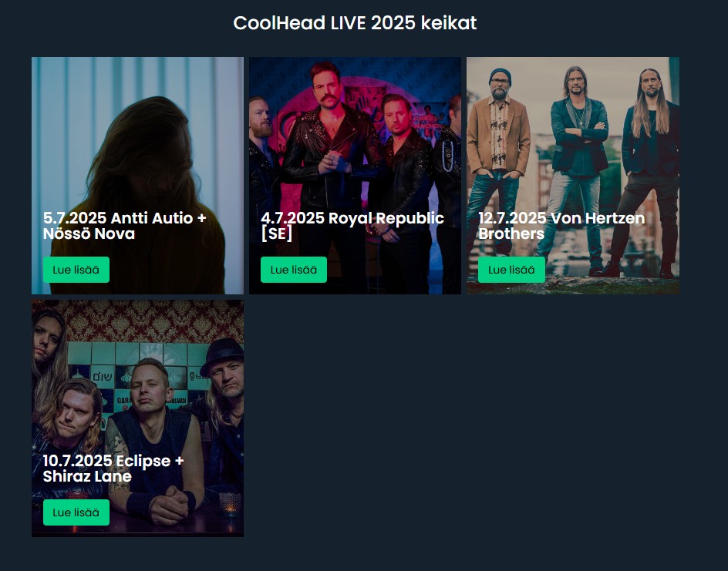Image resolution: width=728 pixels, height=571 pixels.
Task: Click Lue lisää under Antti Autio + Nössö Nova
Action: click(x=76, y=270)
